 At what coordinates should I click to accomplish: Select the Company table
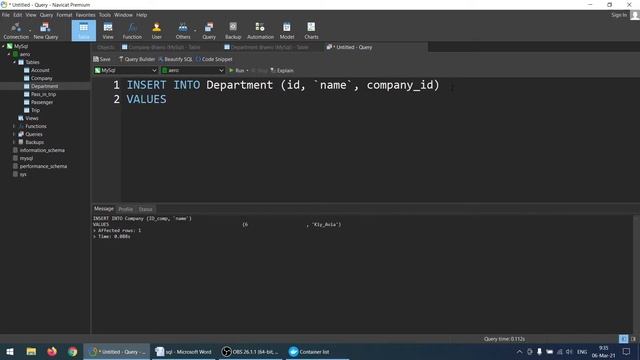coord(42,78)
